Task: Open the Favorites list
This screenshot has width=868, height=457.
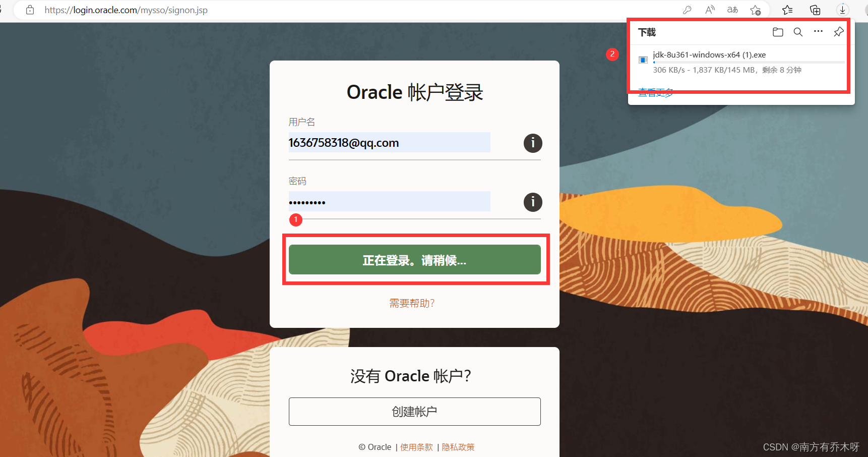Action: 787,10
